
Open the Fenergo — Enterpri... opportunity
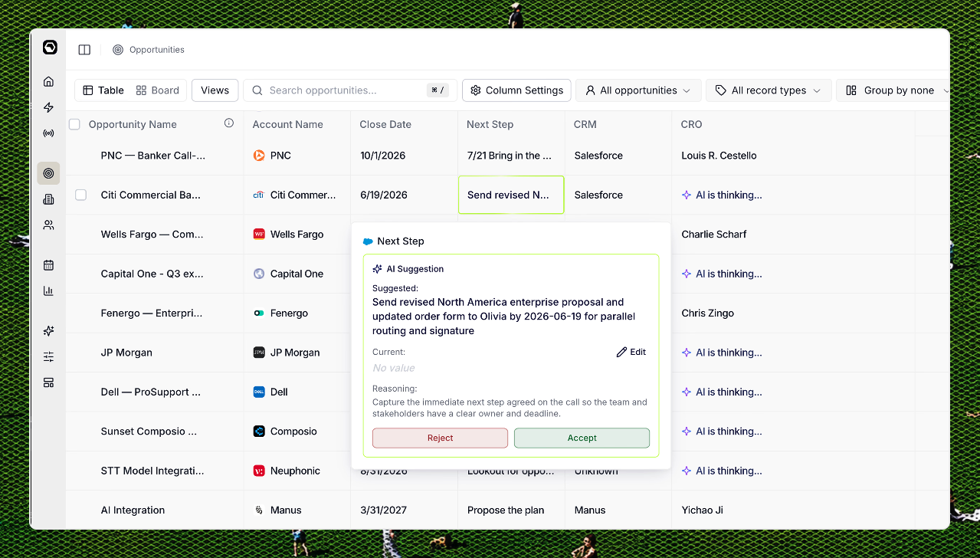point(152,313)
